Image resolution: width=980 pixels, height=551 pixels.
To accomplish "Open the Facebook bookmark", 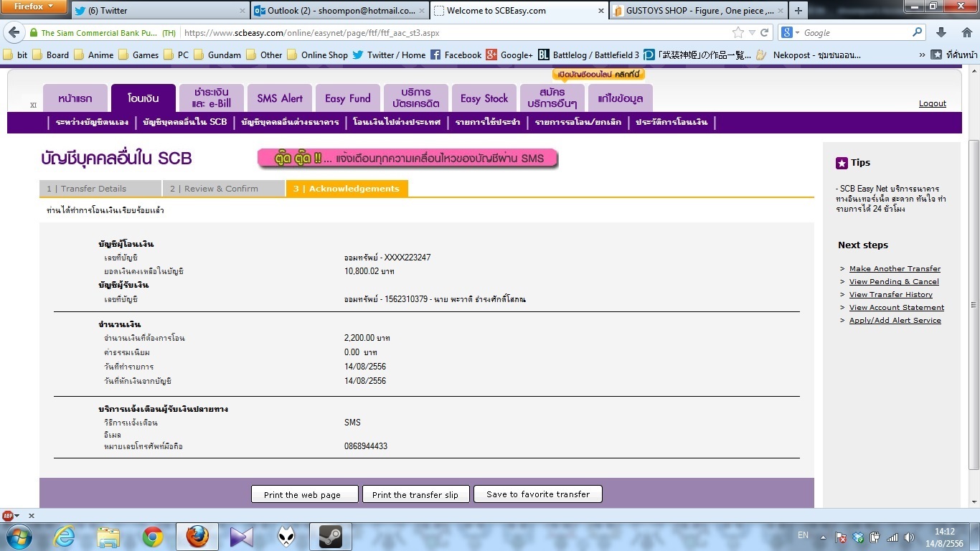I will coord(456,55).
